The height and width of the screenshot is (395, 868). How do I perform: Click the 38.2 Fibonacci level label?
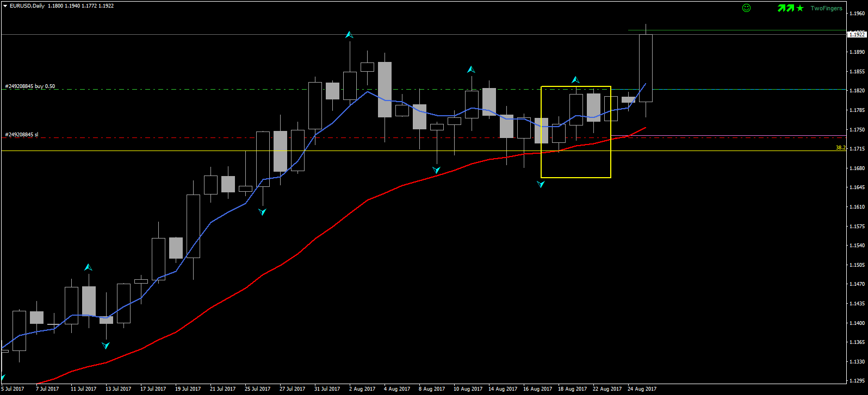point(841,148)
